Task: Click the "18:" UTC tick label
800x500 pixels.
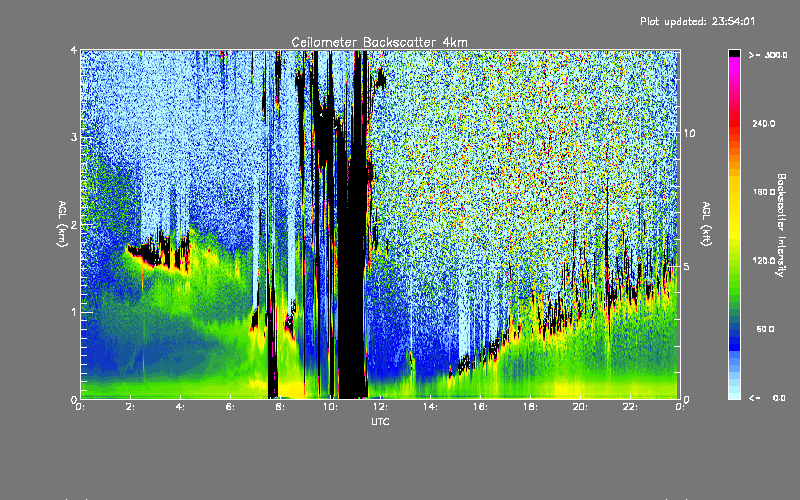Action: point(530,407)
